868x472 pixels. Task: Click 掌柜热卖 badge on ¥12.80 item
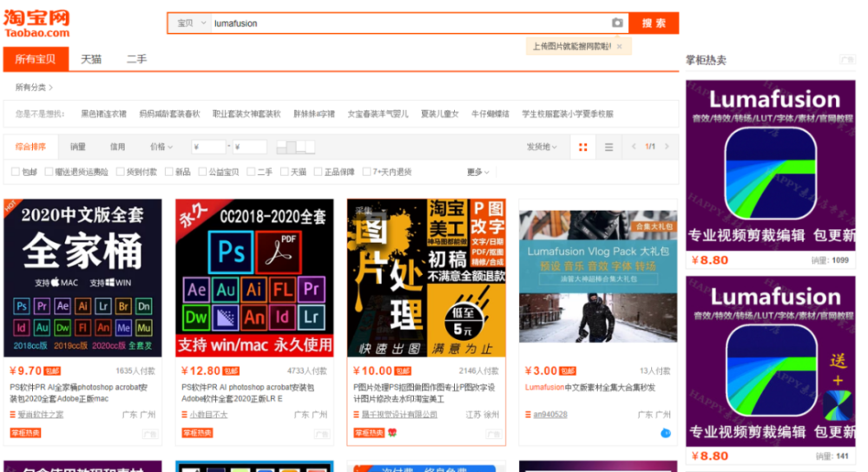tap(198, 433)
